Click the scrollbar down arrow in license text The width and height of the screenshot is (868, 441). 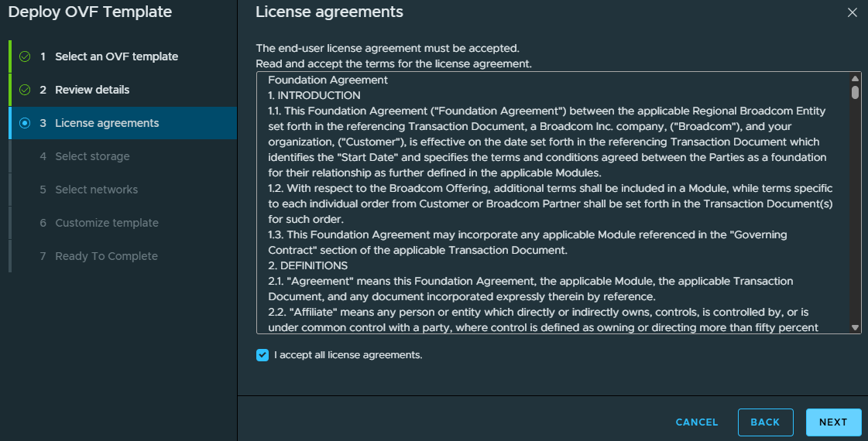(x=856, y=327)
